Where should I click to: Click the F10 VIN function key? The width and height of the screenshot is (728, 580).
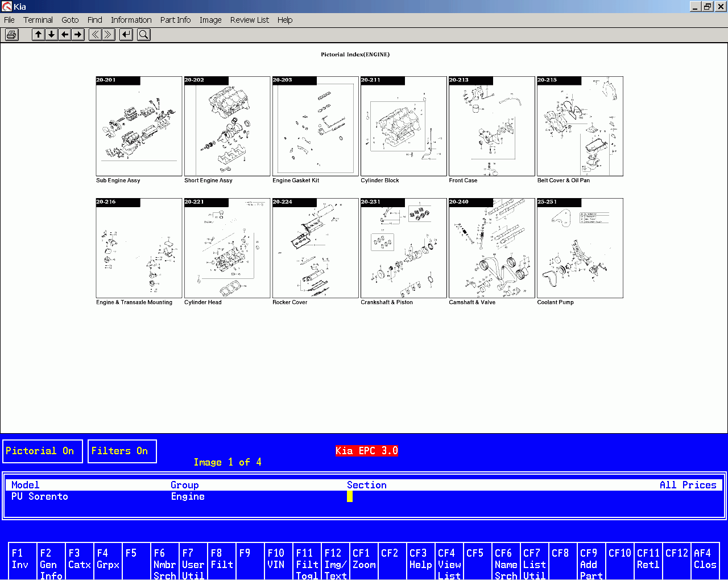point(279,562)
